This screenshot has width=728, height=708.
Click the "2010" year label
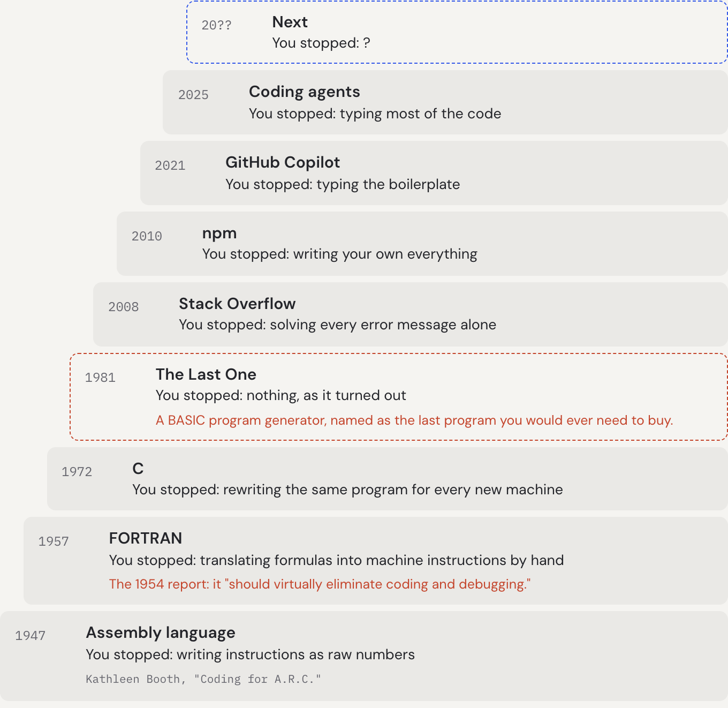[147, 236]
